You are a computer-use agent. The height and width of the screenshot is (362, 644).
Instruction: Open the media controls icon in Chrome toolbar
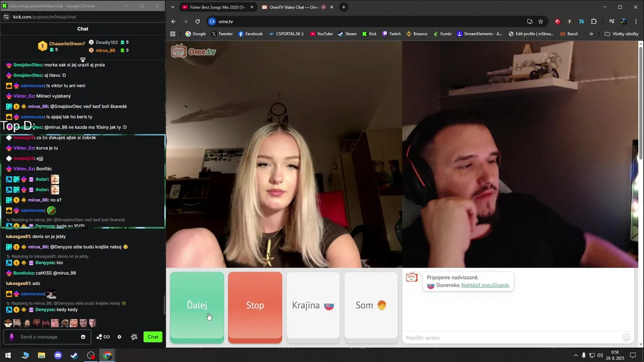(612, 22)
